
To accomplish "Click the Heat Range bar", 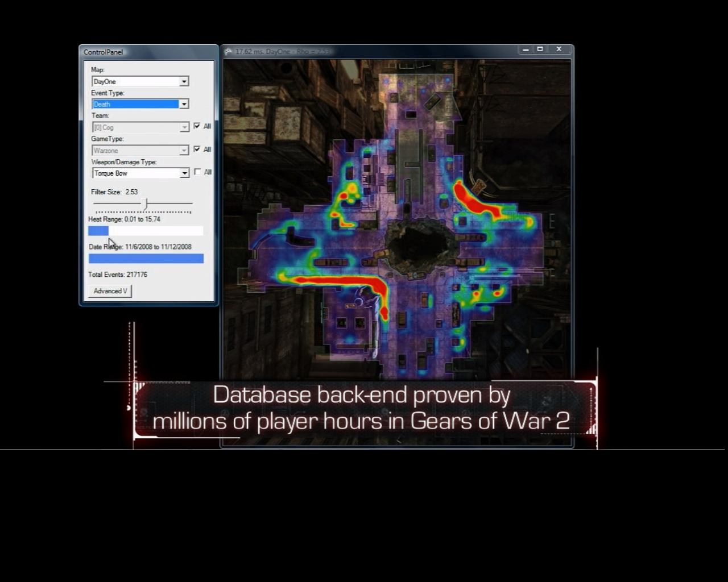I will (146, 231).
